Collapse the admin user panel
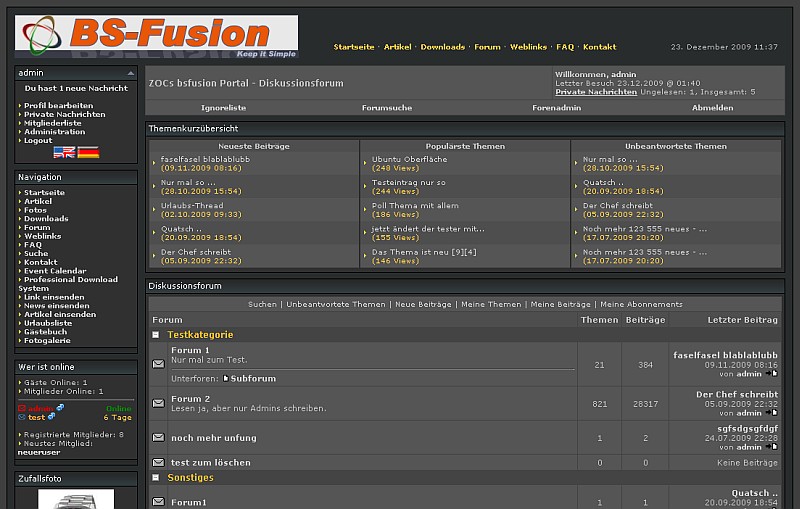 click(x=130, y=73)
